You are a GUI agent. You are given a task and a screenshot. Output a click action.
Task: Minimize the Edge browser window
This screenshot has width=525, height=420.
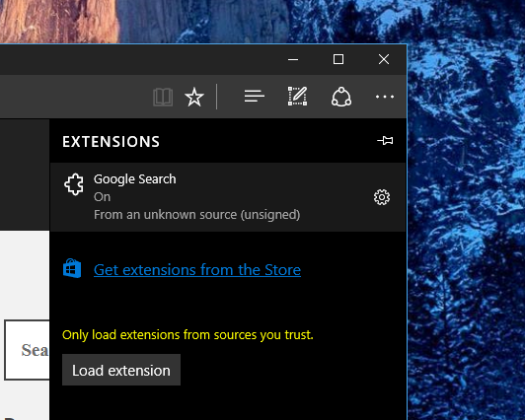[293, 59]
